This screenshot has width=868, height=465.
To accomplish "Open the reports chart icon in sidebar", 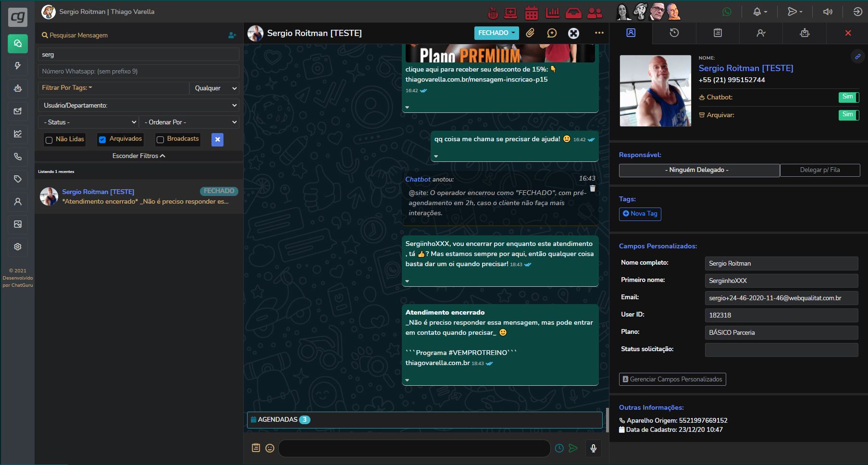I will click(18, 134).
